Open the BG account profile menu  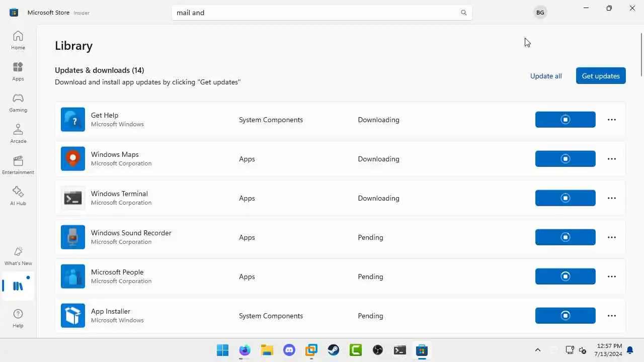point(540,13)
